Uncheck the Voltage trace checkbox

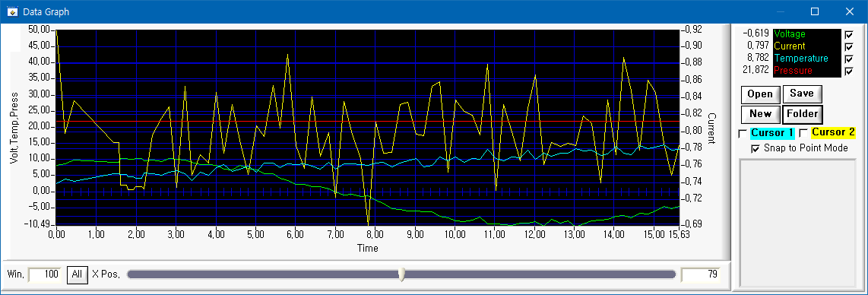(850, 34)
